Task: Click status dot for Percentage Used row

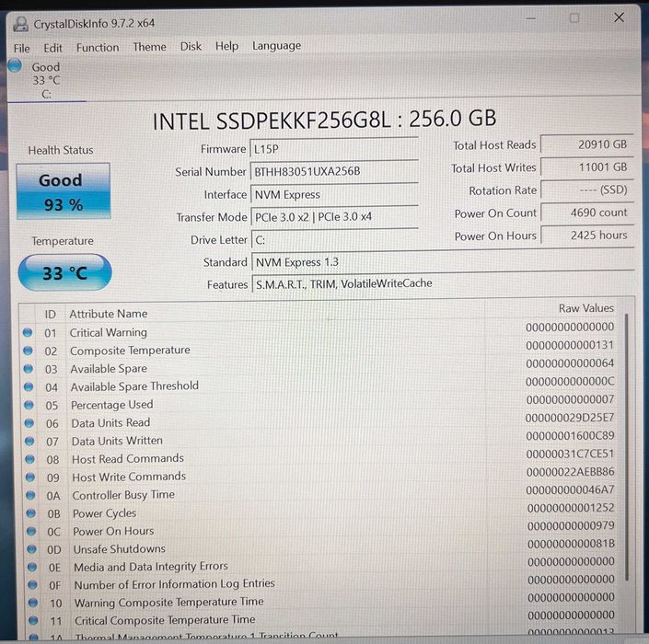Action: [29, 405]
